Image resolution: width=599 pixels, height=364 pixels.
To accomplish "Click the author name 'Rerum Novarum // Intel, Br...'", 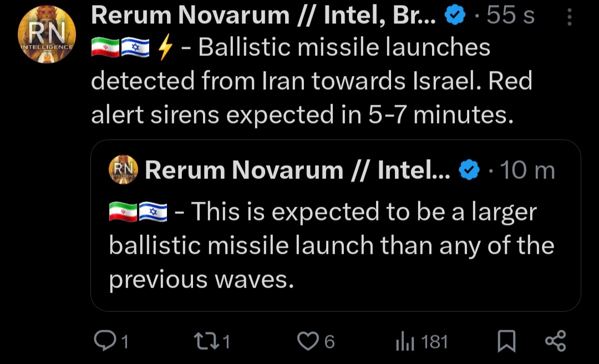I will coord(263,16).
